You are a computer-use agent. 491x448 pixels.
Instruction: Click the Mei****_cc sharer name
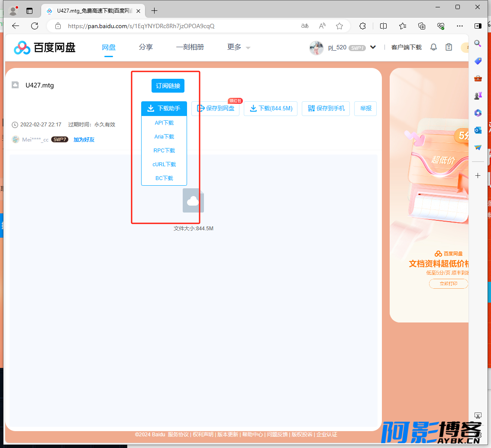coord(35,140)
